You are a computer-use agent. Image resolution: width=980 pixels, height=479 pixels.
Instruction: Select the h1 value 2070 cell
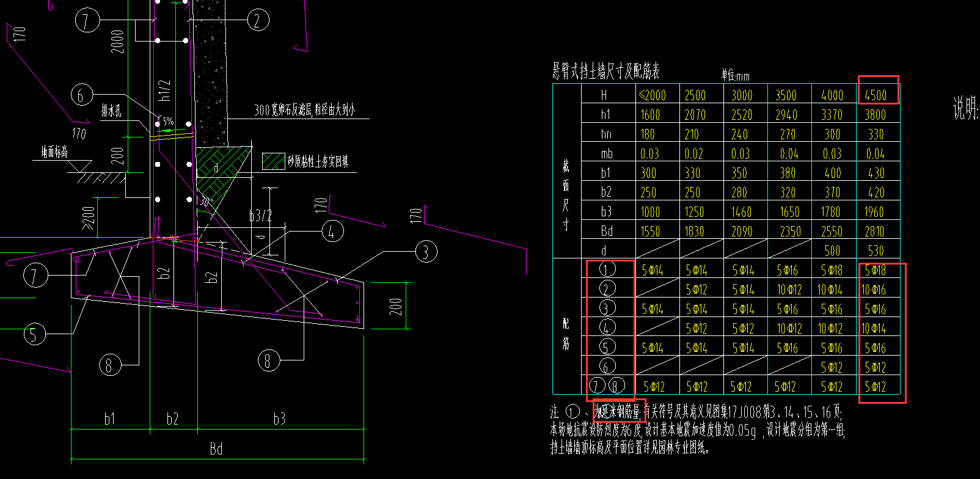click(695, 115)
